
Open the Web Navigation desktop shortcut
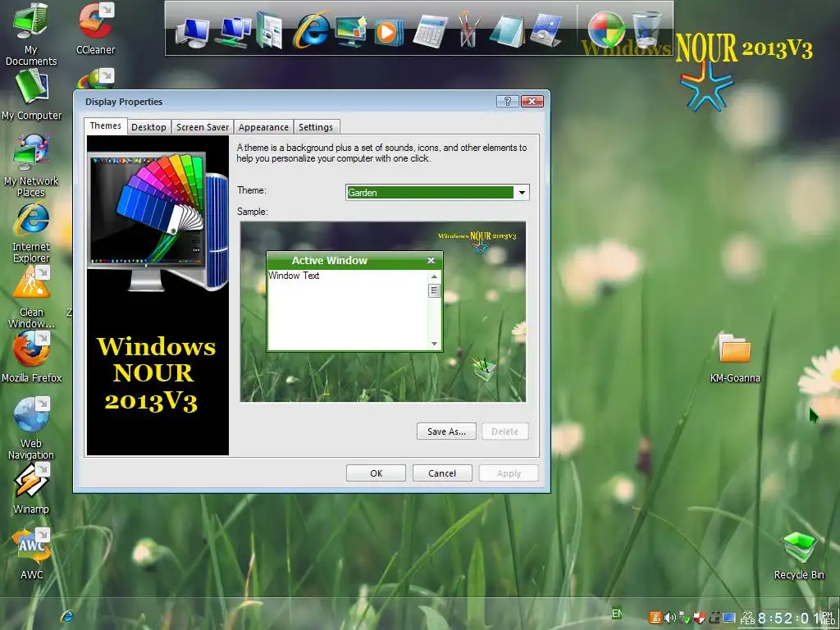coord(31,428)
